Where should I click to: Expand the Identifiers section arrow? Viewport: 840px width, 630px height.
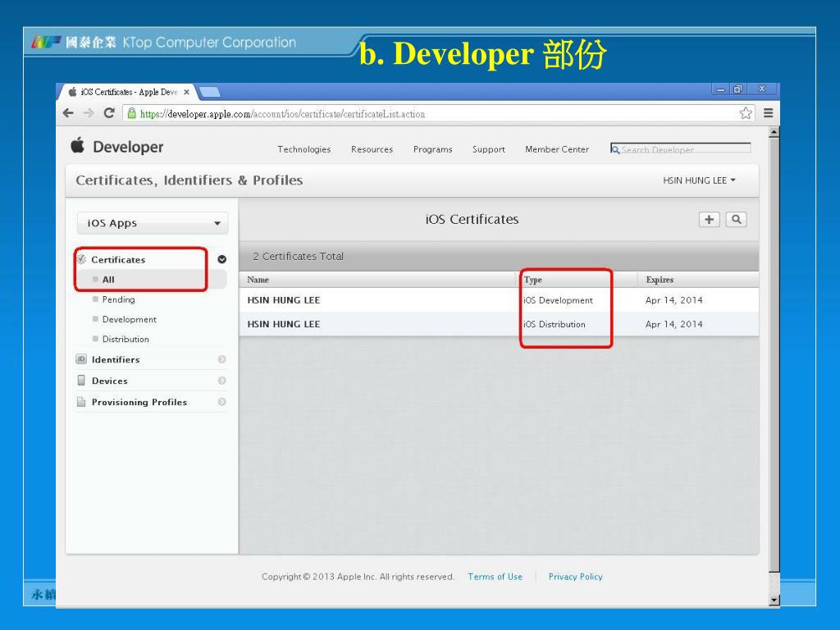pos(221,359)
